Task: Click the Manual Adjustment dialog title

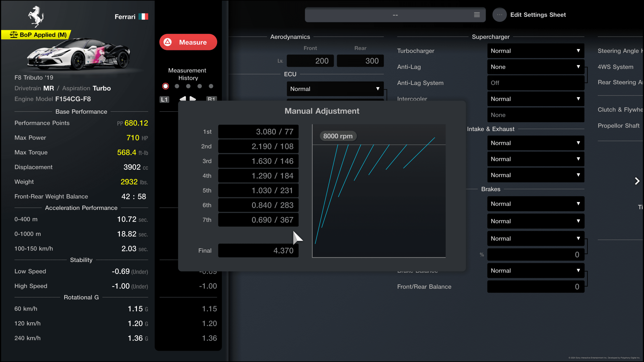Action: pyautogui.click(x=322, y=111)
